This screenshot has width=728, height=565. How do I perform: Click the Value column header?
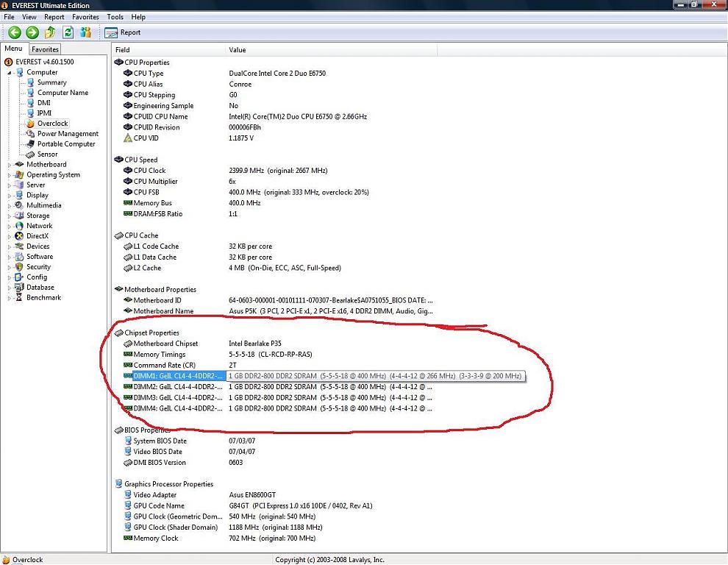click(x=331, y=50)
